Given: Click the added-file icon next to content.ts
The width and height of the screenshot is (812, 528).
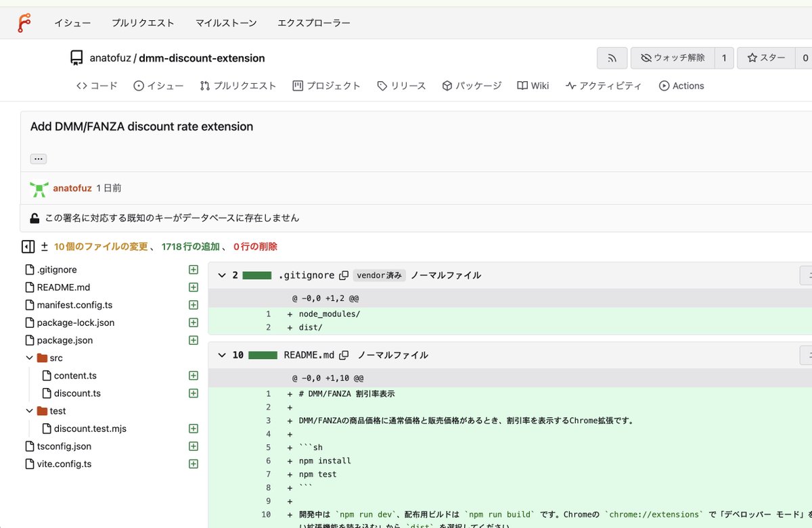Looking at the screenshot, I should (194, 375).
